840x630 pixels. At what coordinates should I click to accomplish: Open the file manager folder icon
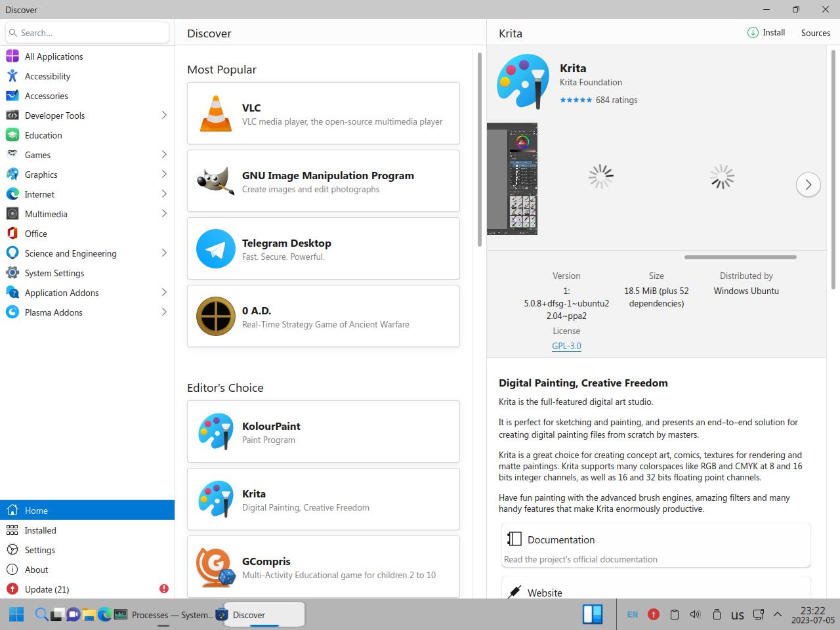[89, 615]
